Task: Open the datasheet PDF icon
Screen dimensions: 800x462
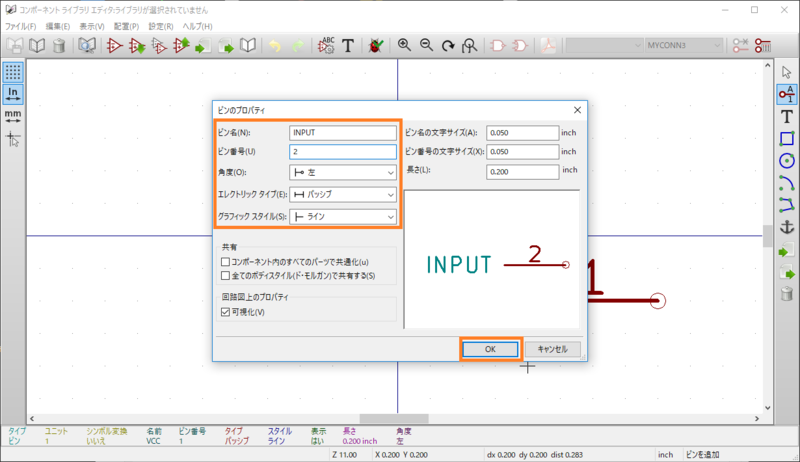Action: [x=548, y=46]
